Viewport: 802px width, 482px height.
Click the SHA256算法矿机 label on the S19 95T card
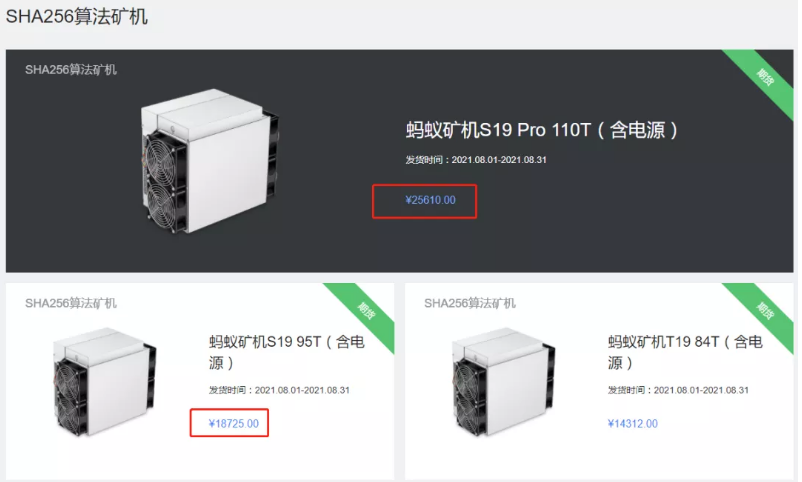71,303
